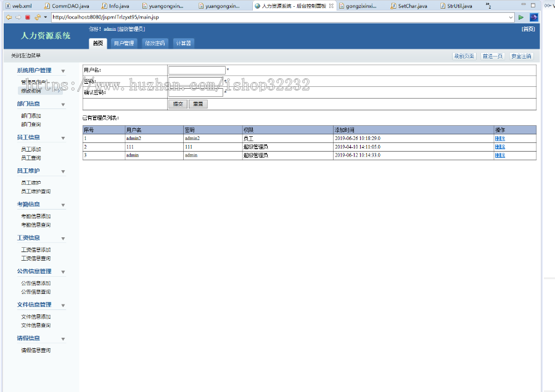The height and width of the screenshot is (392, 555).
Task: Click the browser forward arrow icon
Action: coord(18,17)
